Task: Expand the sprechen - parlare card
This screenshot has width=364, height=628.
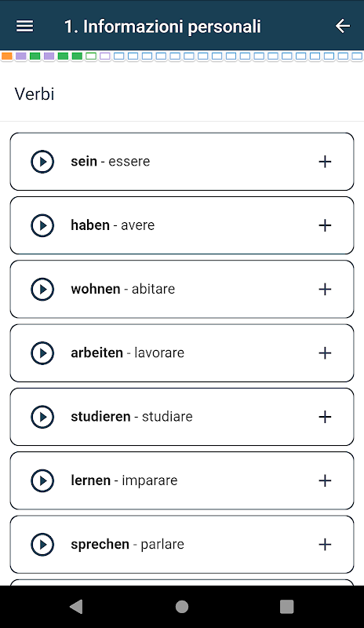Action: 325,544
